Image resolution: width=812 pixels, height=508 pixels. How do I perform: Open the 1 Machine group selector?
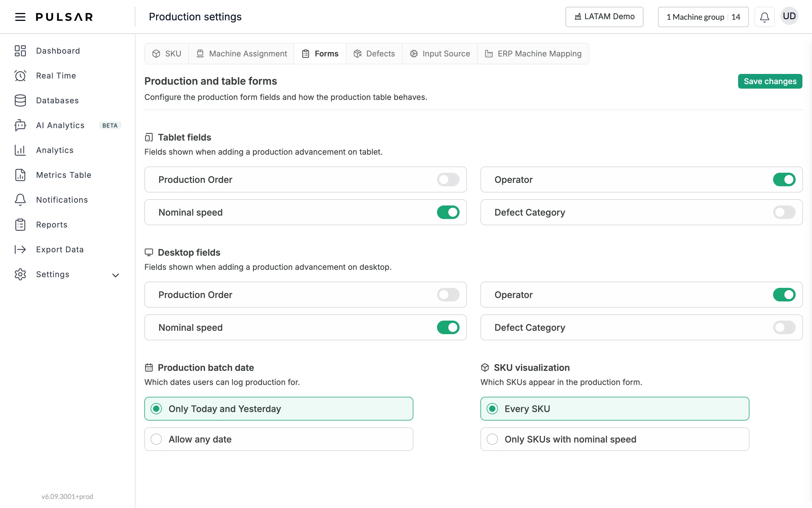point(703,17)
